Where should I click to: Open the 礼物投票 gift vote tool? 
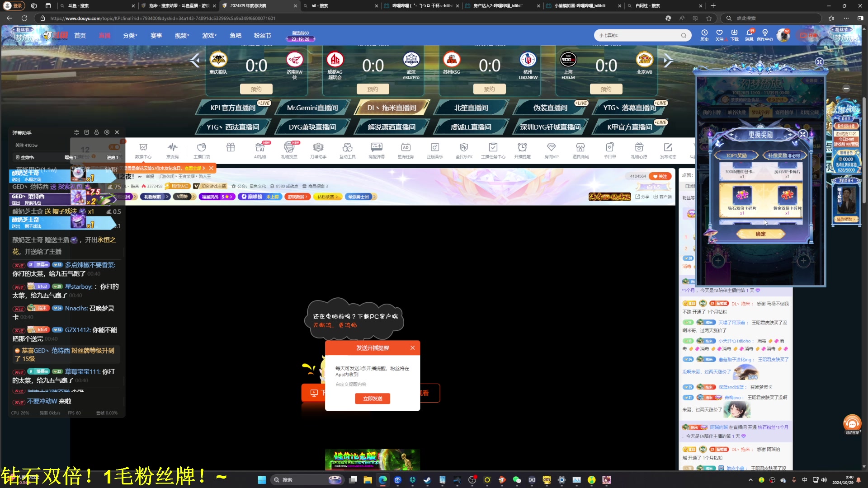point(289,150)
